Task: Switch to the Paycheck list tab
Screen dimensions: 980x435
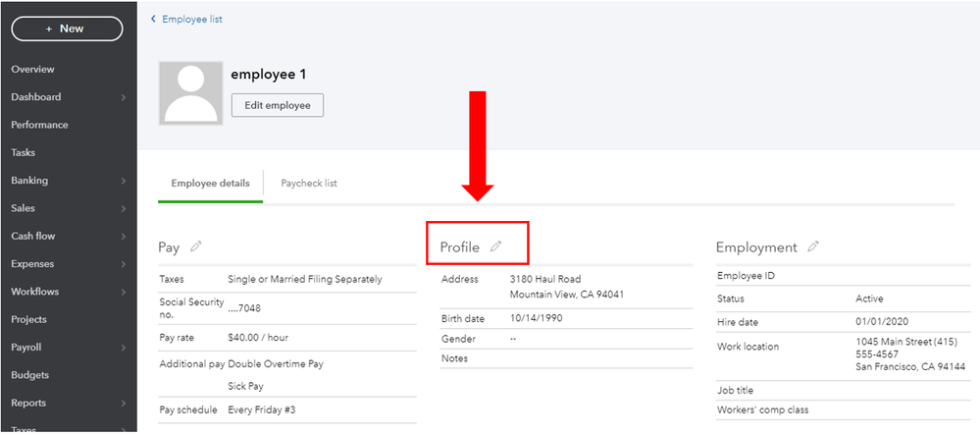Action: pos(309,184)
